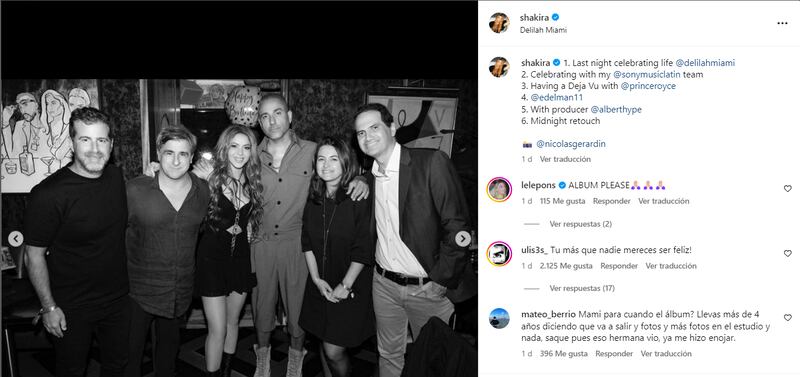
Task: Open the ulis3s_ profile avatar
Action: tap(499, 254)
